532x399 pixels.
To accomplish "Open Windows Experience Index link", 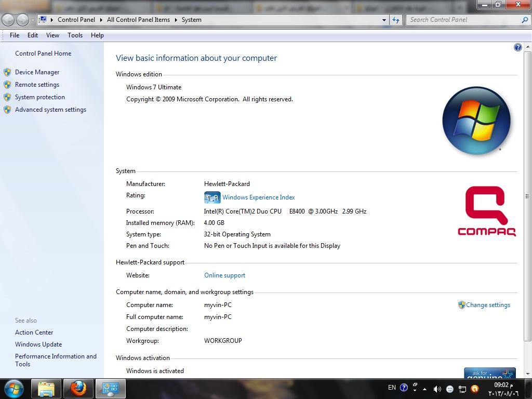I will coord(259,197).
